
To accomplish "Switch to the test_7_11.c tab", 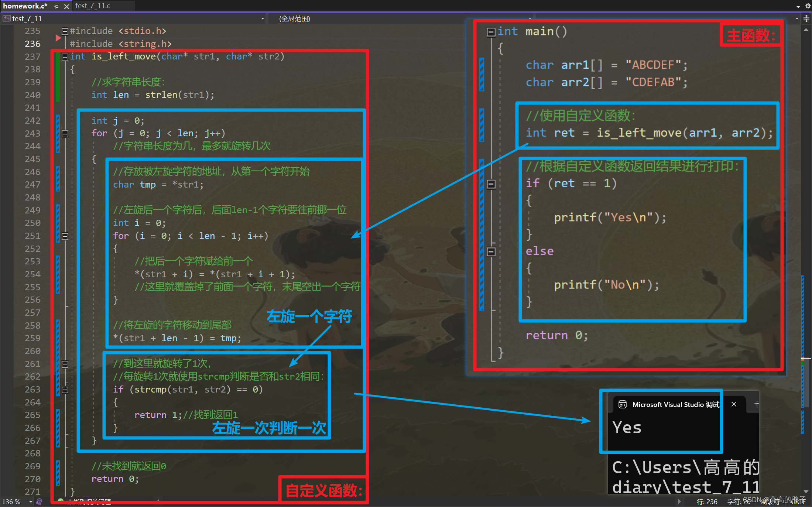I will [93, 6].
